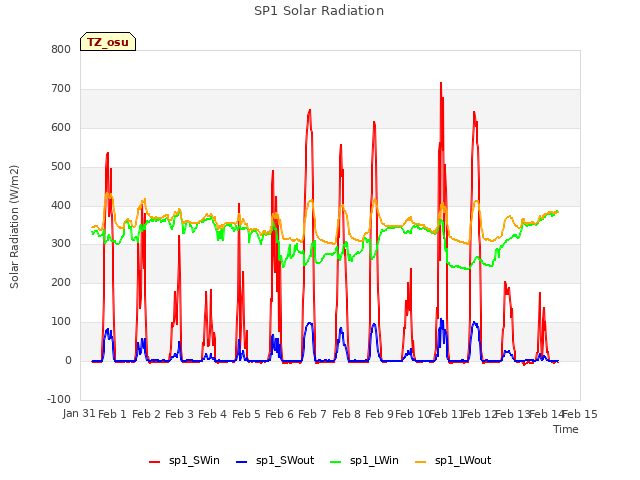Click the SP1 Solar Radiation chart title
This screenshot has width=640, height=480.
pos(319,11)
